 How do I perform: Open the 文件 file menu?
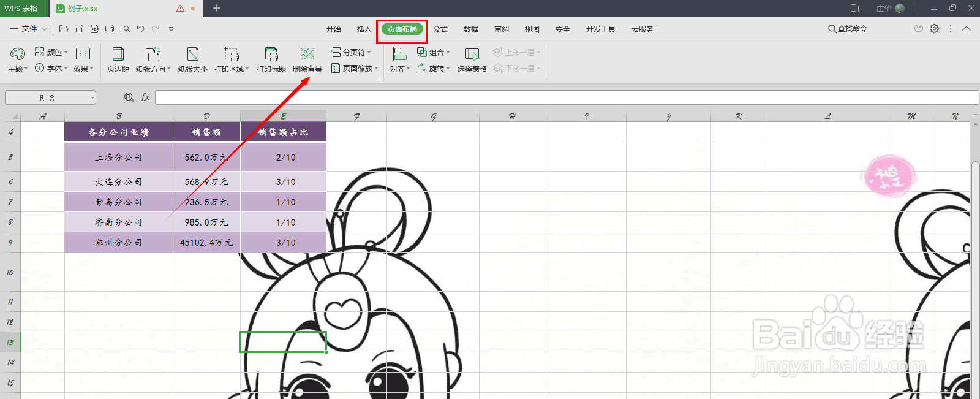(x=28, y=29)
